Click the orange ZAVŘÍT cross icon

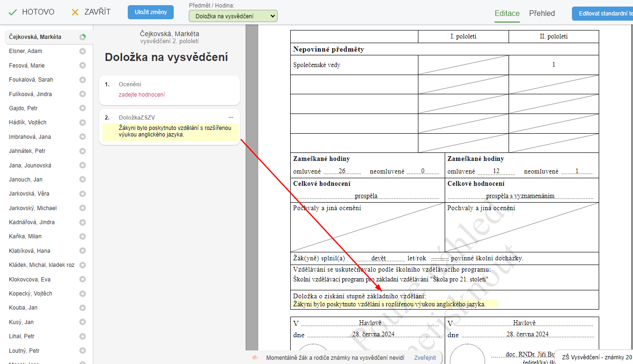[x=75, y=12]
